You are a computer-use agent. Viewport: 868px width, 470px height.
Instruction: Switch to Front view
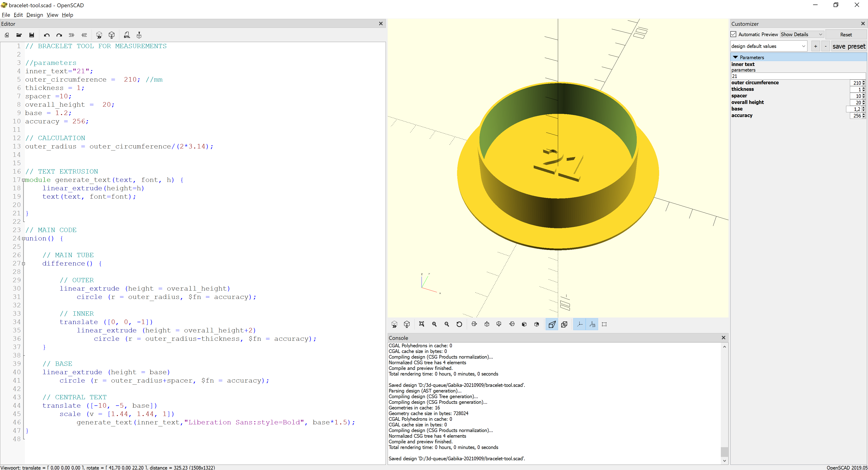coord(524,324)
